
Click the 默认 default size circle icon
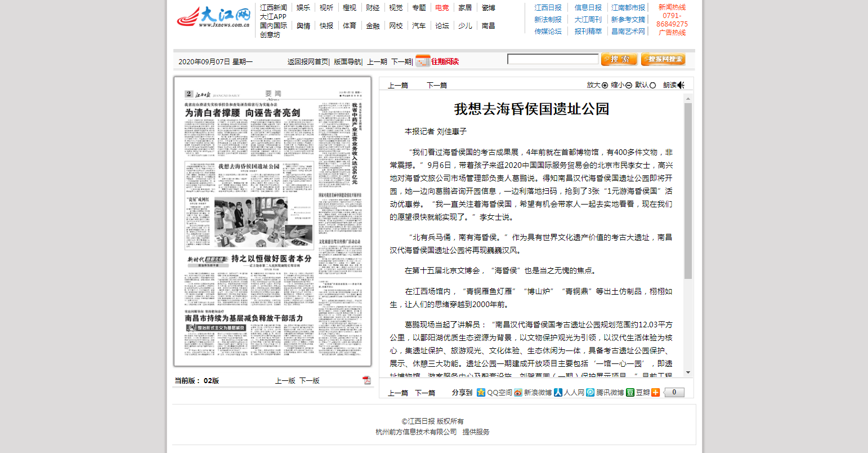coord(653,86)
